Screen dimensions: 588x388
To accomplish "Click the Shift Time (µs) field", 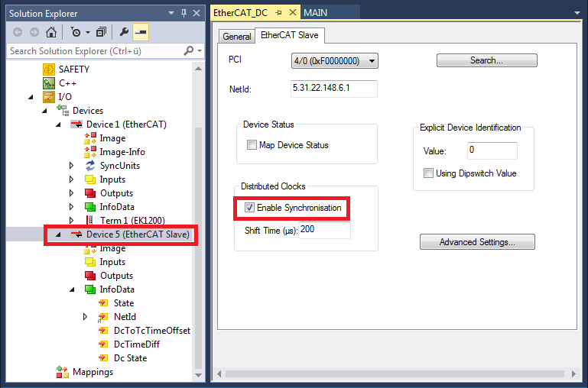I will tap(324, 230).
